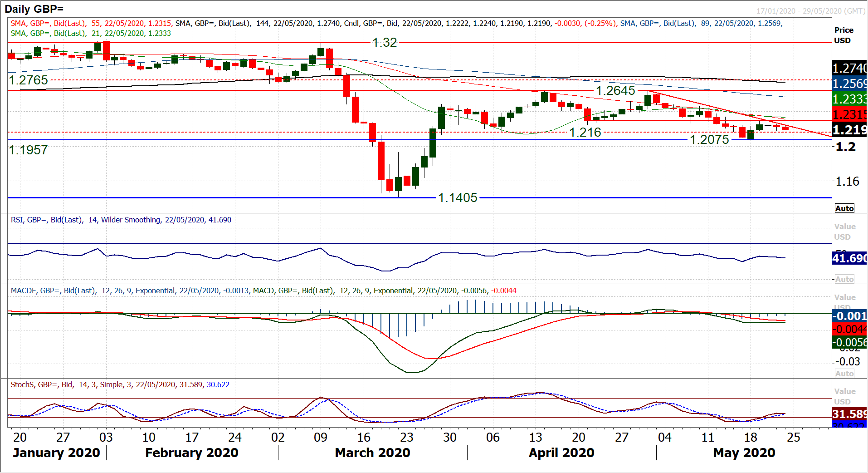Select the blue 1.2569 SMA price tag
Image resolution: width=868 pixels, height=473 pixels.
pos(849,84)
